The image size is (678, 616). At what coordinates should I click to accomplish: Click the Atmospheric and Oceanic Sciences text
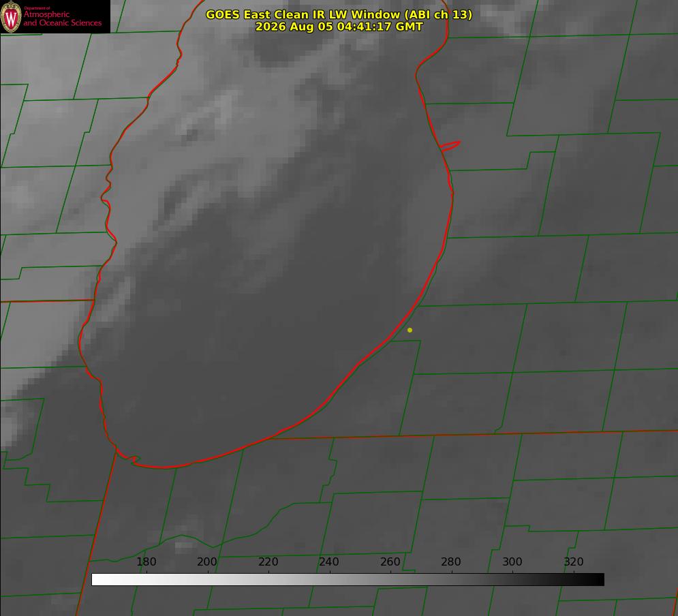pos(62,18)
